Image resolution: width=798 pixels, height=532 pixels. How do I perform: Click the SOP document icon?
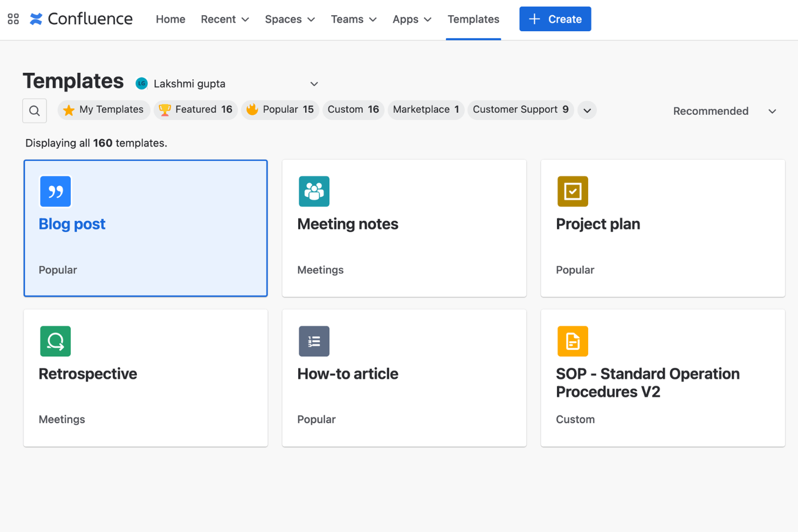click(573, 341)
